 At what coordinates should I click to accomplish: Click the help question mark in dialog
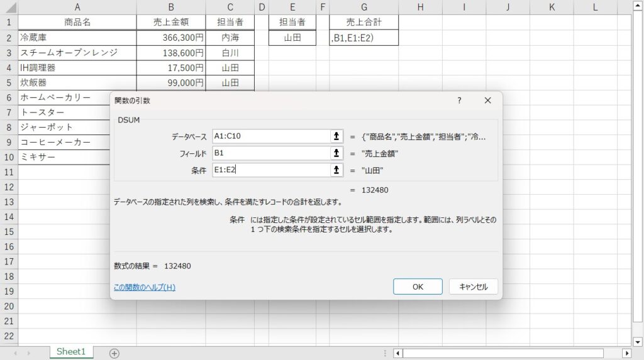(459, 101)
